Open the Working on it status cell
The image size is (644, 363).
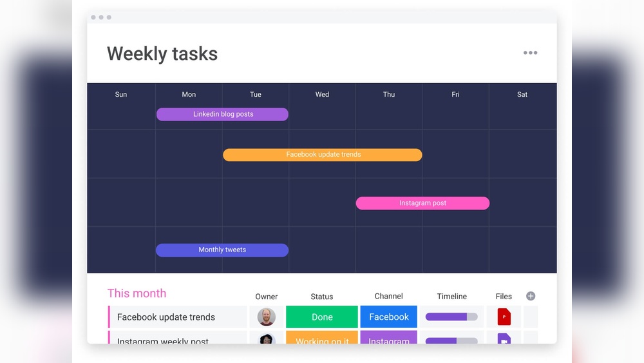click(x=322, y=338)
